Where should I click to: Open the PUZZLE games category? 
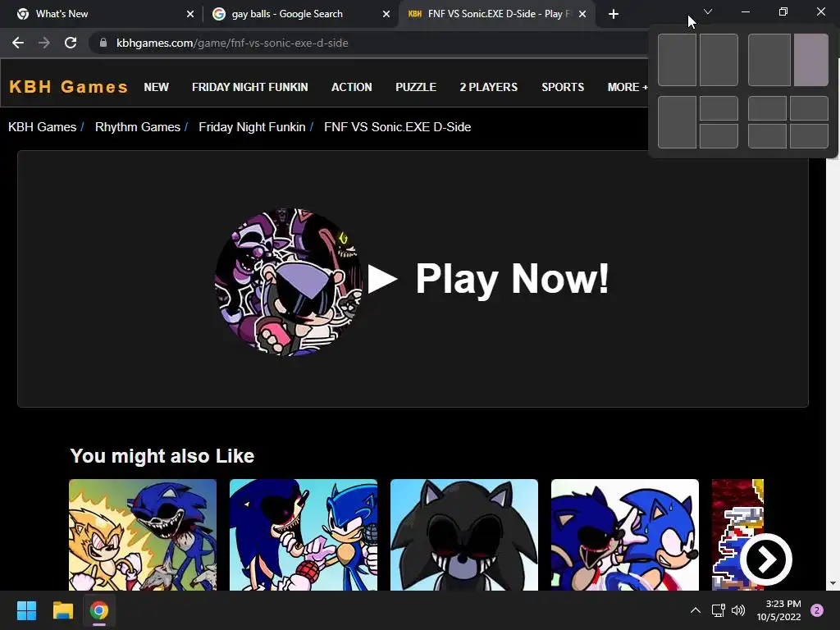(416, 87)
